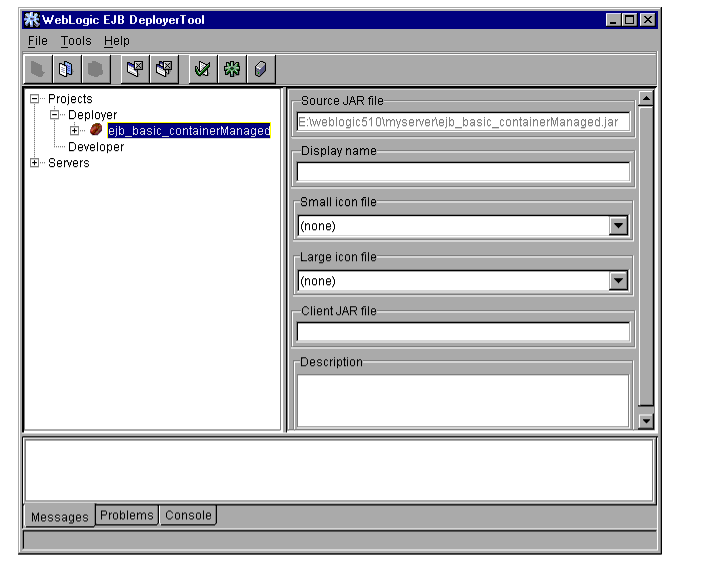The height and width of the screenshot is (573, 713).
Task: Switch to the Console tab
Action: [x=188, y=515]
